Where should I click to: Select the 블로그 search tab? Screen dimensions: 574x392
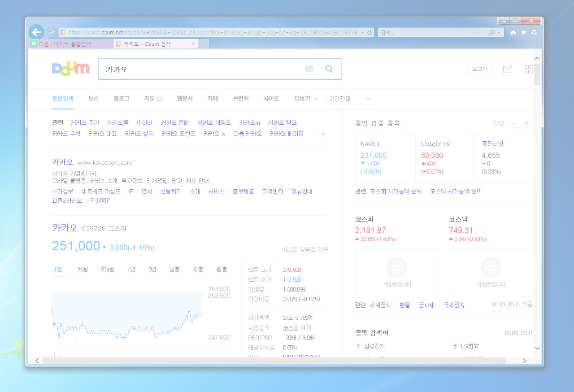click(x=122, y=99)
